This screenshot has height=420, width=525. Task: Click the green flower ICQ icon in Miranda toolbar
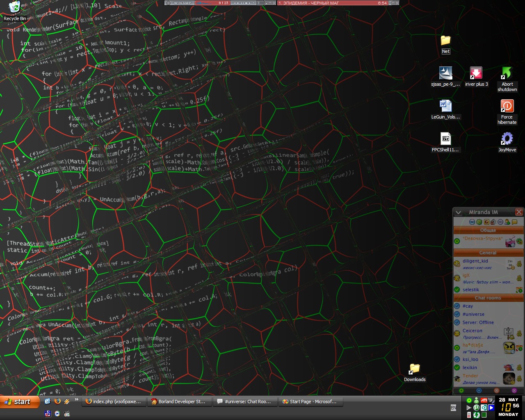(x=479, y=222)
